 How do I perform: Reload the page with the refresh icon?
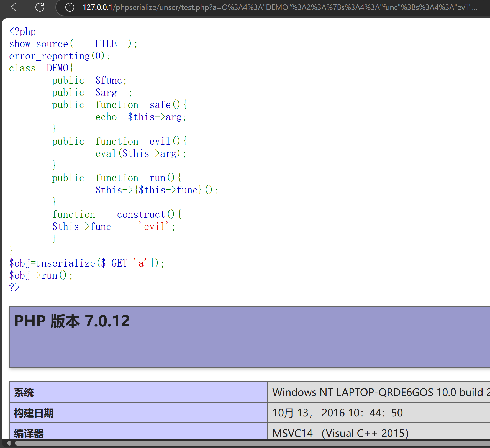(x=40, y=7)
